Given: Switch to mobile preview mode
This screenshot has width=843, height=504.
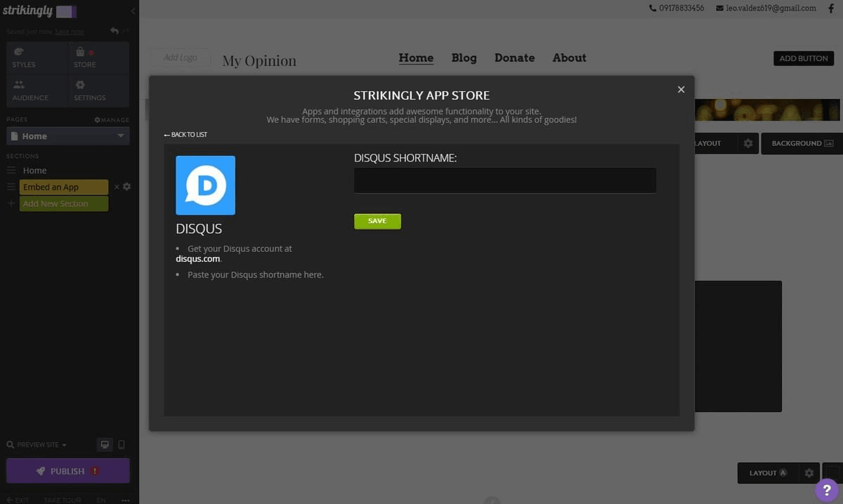Looking at the screenshot, I should pyautogui.click(x=120, y=444).
